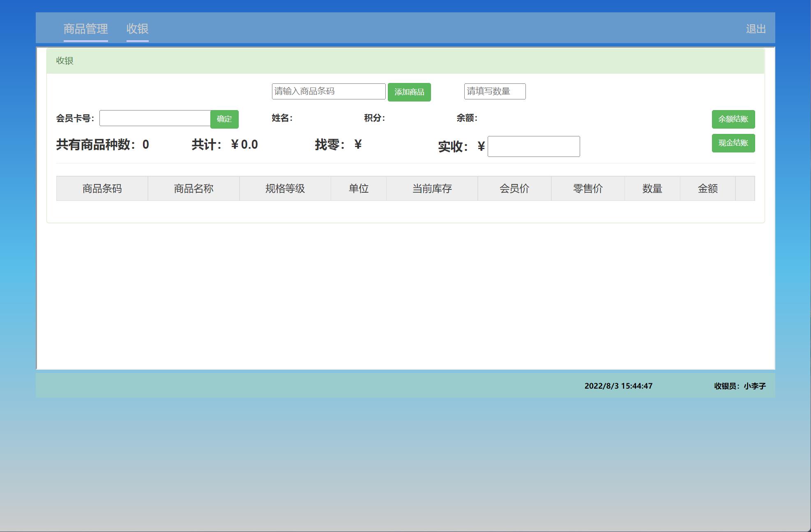Click the 请输入商品条码 input field
Image resolution: width=811 pixels, height=532 pixels.
pos(328,91)
